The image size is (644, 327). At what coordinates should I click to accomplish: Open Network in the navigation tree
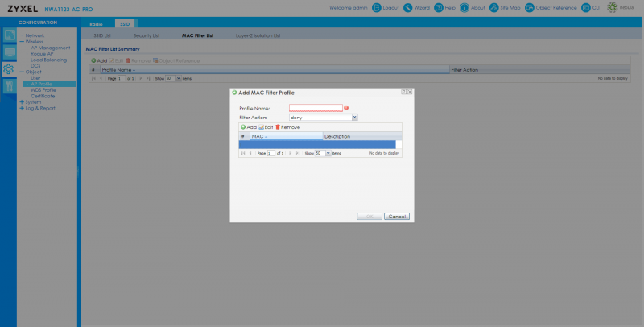(x=35, y=35)
